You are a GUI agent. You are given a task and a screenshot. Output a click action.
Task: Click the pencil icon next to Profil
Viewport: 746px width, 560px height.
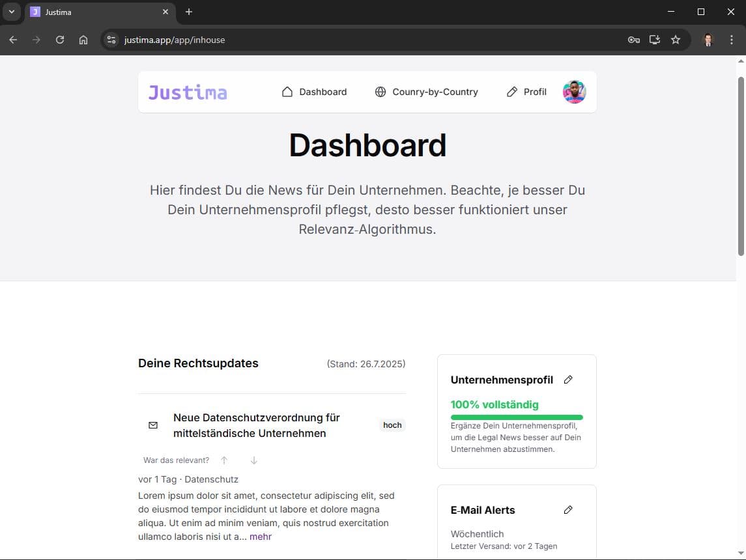pos(511,92)
